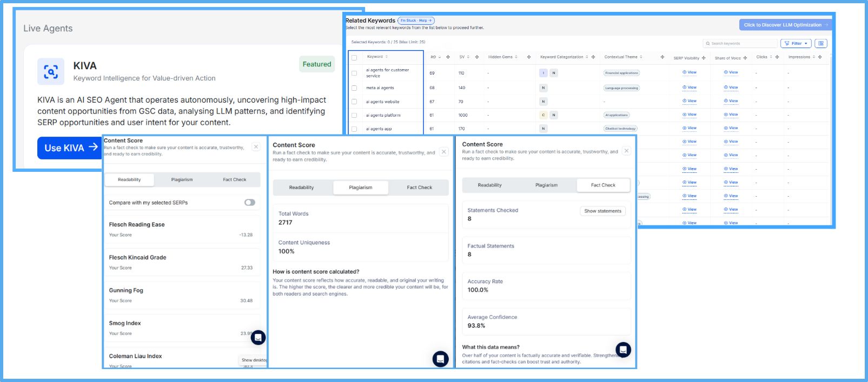Open the Filter dropdown
The image size is (868, 382).
point(796,43)
